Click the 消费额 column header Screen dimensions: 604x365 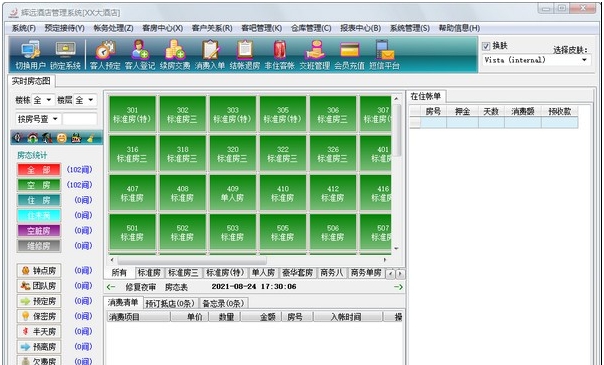click(523, 112)
